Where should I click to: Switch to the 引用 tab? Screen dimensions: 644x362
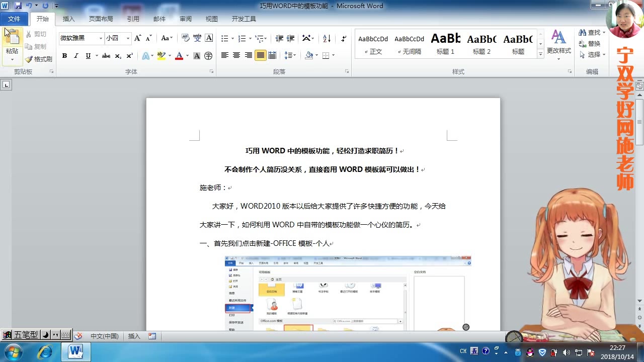[x=133, y=19]
